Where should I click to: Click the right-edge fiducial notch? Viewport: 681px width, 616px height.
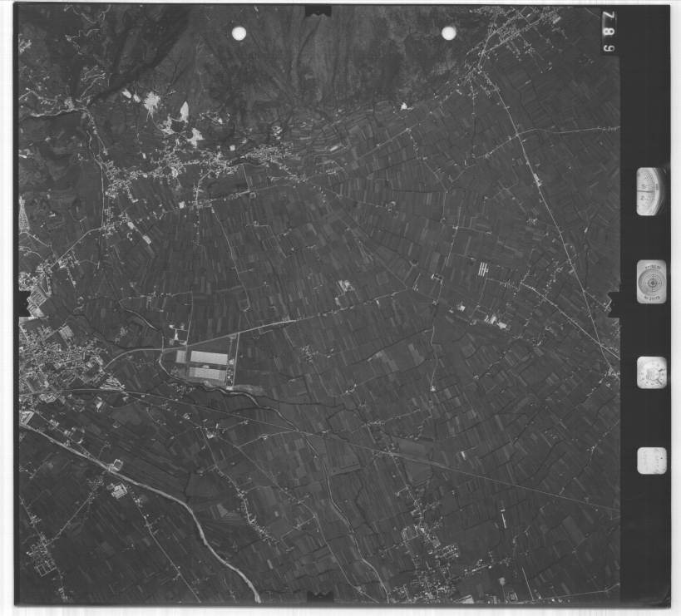pos(614,304)
